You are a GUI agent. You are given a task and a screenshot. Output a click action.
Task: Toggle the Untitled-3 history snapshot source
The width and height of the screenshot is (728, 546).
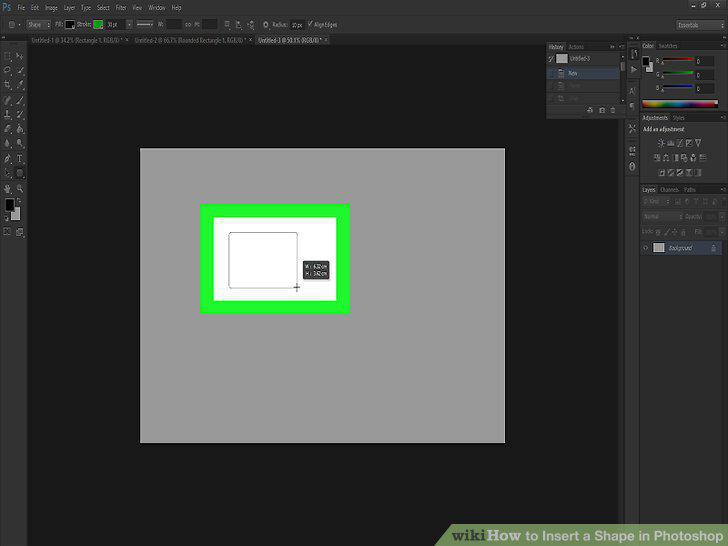click(552, 59)
